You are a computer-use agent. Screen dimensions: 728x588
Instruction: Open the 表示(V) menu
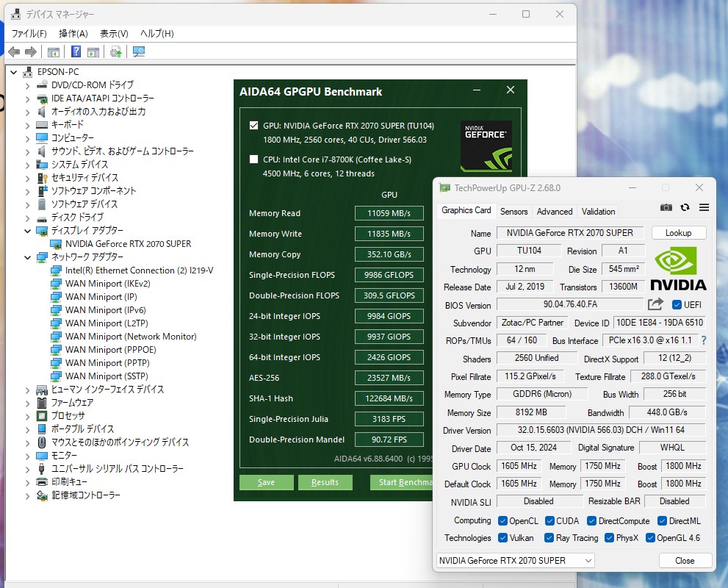click(x=114, y=33)
